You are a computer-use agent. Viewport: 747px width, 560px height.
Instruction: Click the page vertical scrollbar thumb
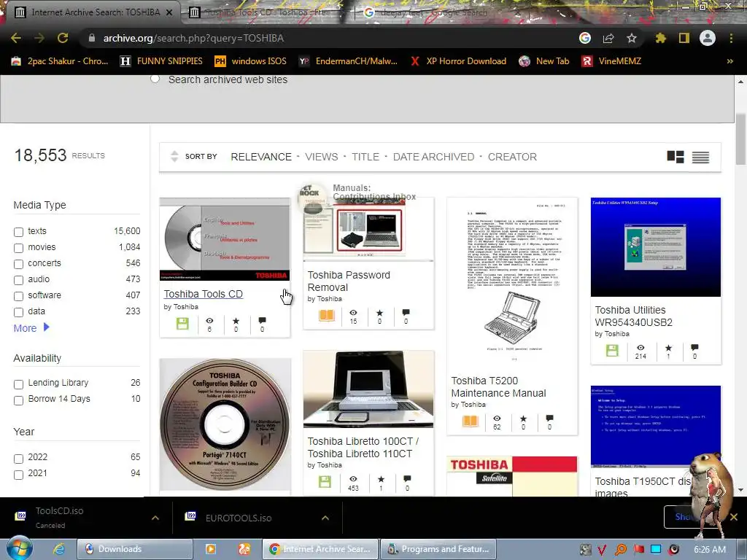pos(741,139)
